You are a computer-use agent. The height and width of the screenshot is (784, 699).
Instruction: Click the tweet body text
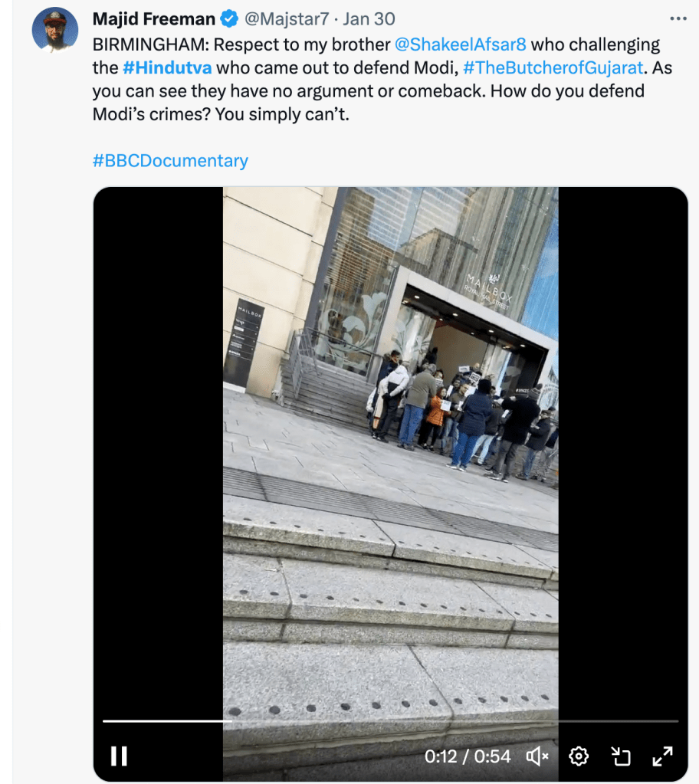(x=382, y=79)
